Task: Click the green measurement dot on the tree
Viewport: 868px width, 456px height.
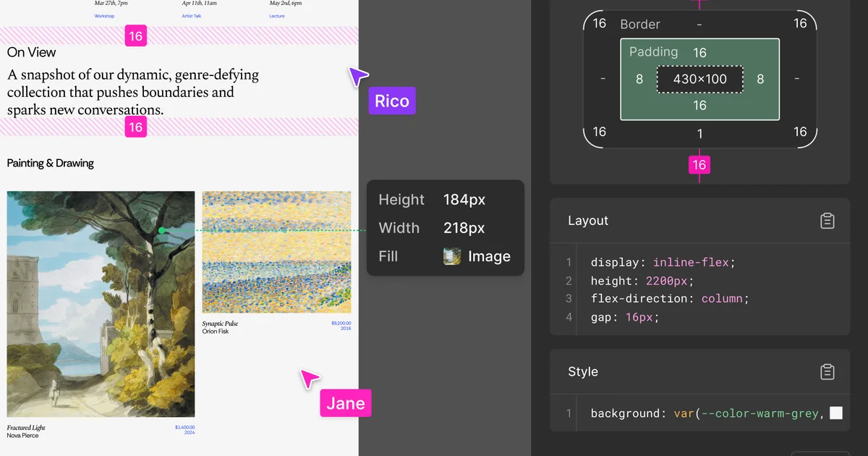Action: (162, 231)
